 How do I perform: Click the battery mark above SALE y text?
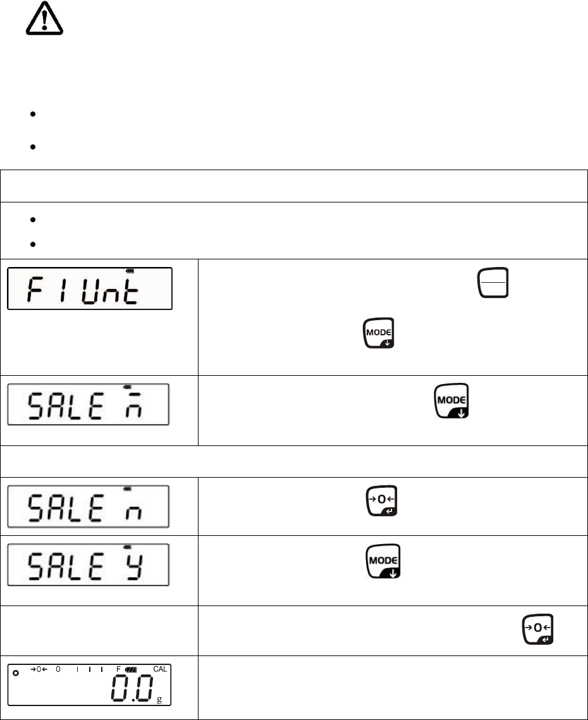127,546
